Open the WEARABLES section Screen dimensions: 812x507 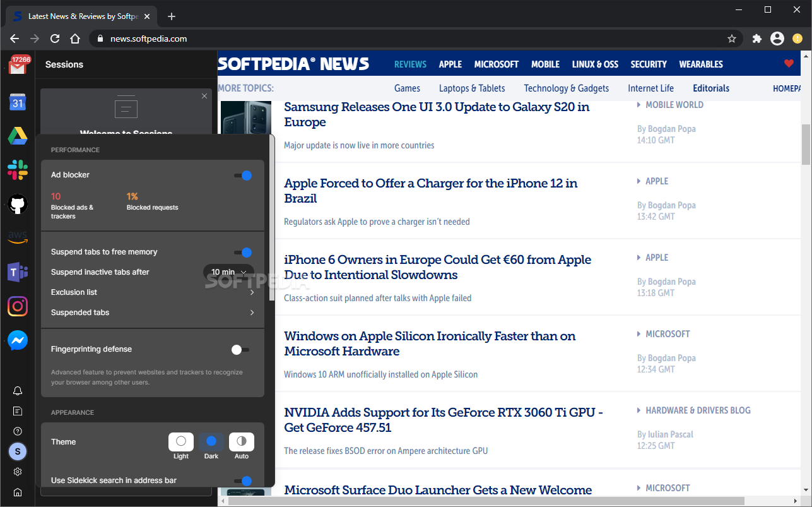point(701,64)
